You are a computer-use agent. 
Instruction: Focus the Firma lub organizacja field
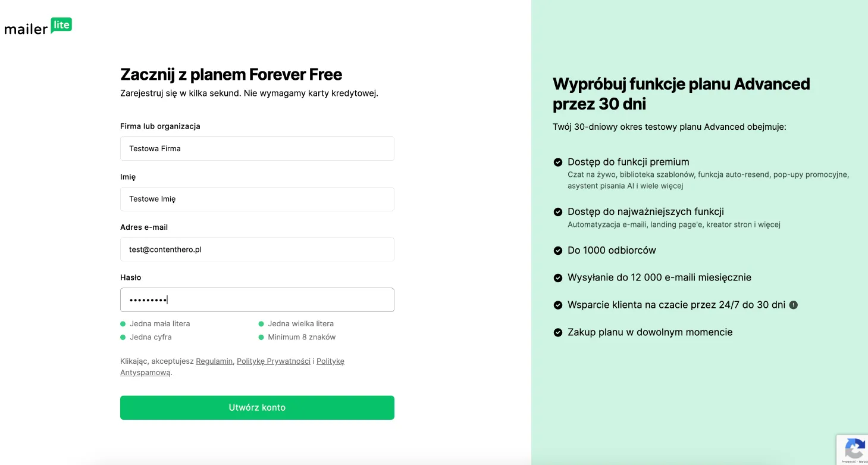tap(257, 149)
